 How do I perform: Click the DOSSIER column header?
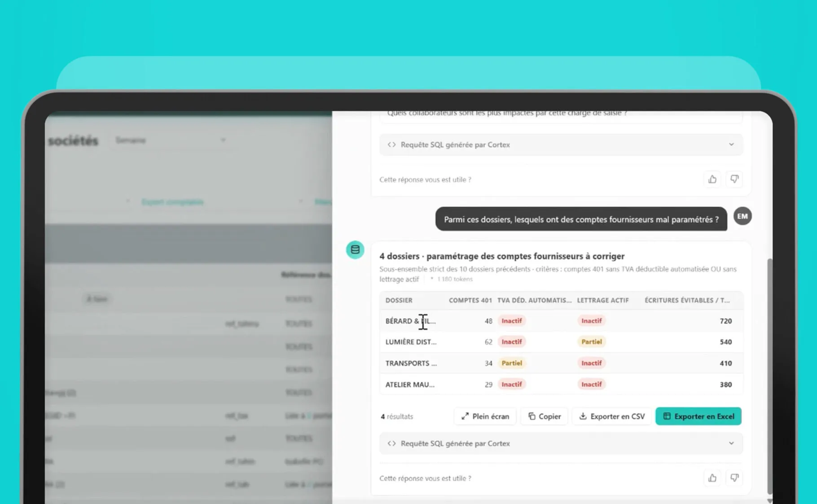[399, 300]
